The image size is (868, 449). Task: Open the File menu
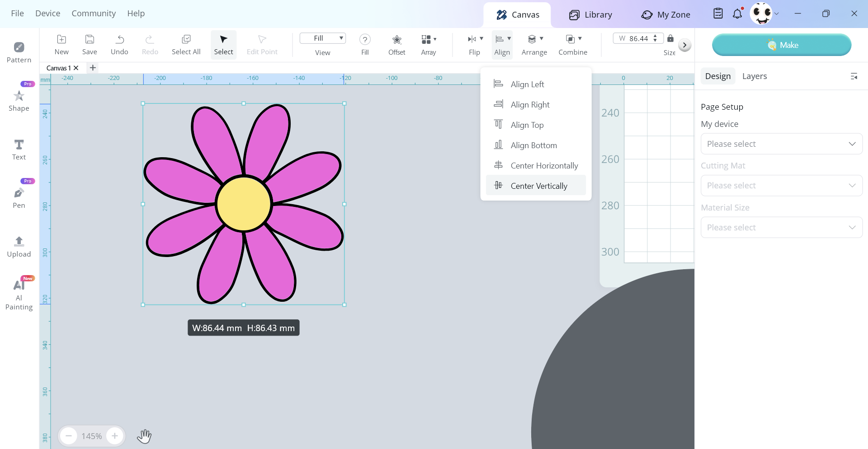click(x=17, y=14)
